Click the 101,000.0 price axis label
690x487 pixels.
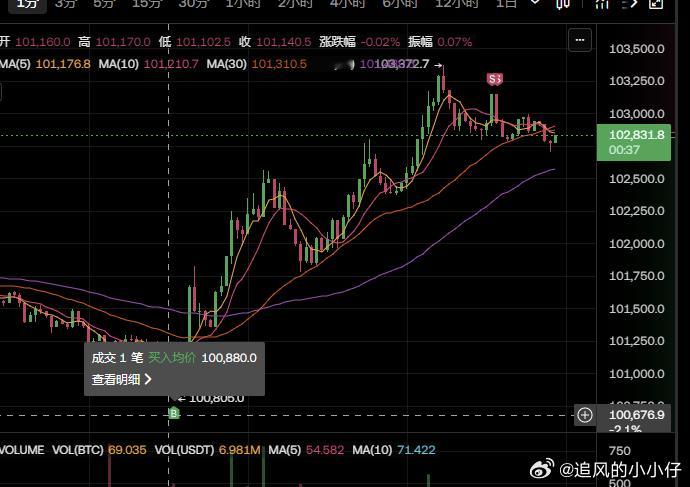coord(636,374)
